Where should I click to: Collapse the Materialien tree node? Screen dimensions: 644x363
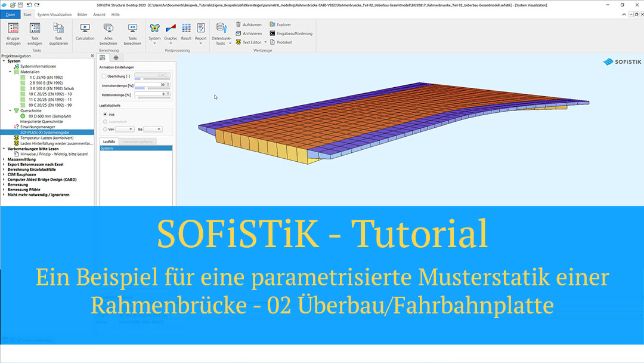pos(10,72)
